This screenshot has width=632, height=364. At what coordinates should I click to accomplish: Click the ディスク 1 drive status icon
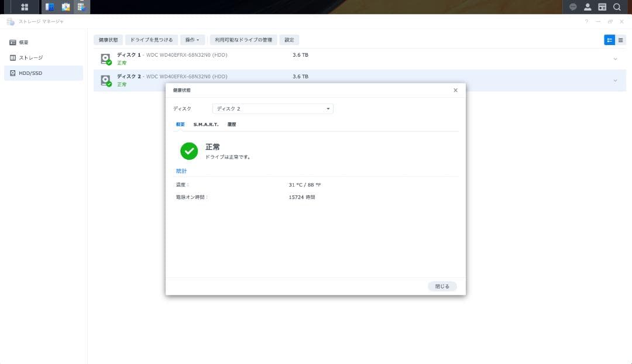click(x=105, y=59)
